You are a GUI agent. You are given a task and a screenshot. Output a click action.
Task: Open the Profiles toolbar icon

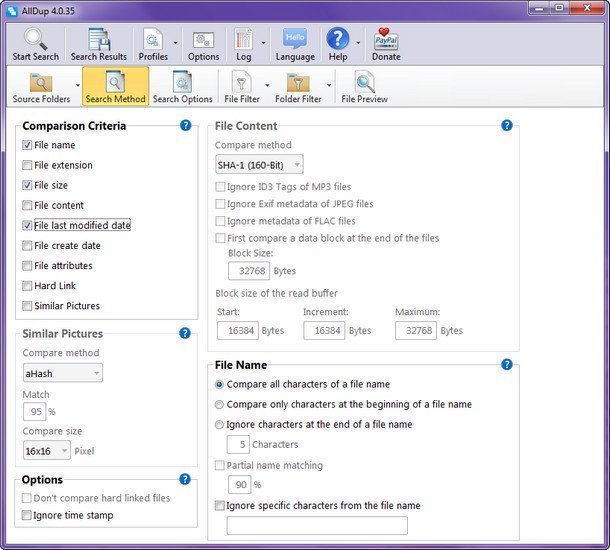152,39
